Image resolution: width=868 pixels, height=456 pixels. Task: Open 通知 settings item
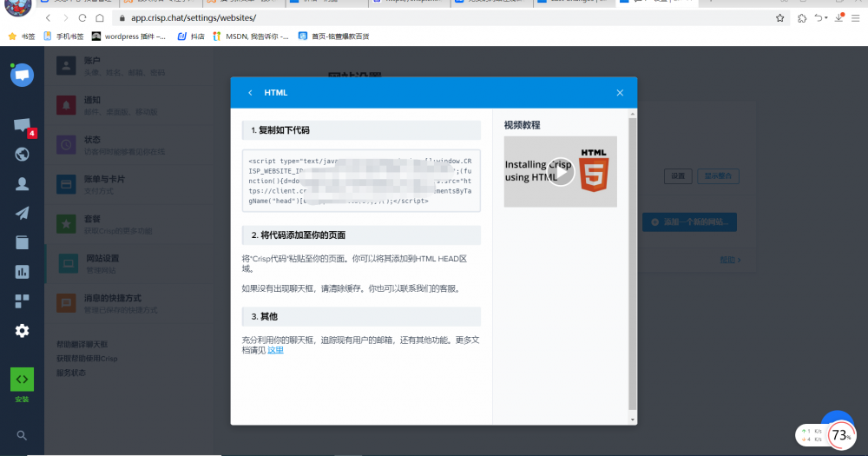coord(129,105)
